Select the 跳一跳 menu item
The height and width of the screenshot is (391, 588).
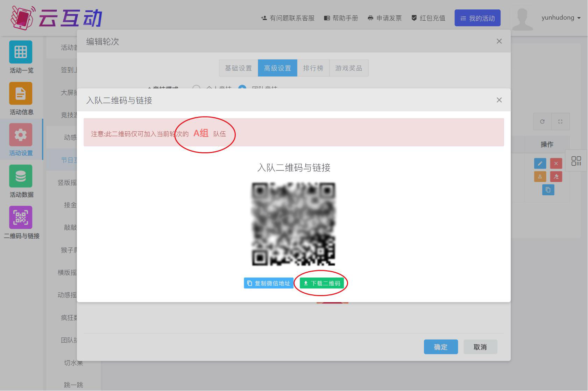[73, 385]
